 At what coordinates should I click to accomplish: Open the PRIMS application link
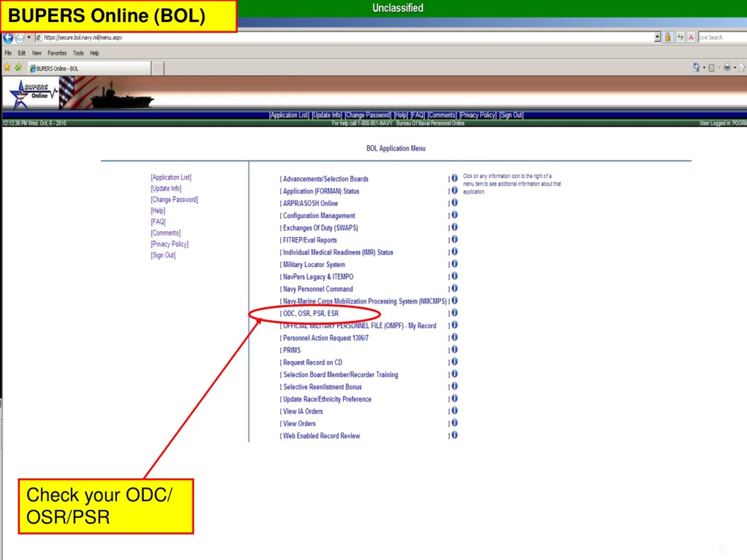point(292,350)
